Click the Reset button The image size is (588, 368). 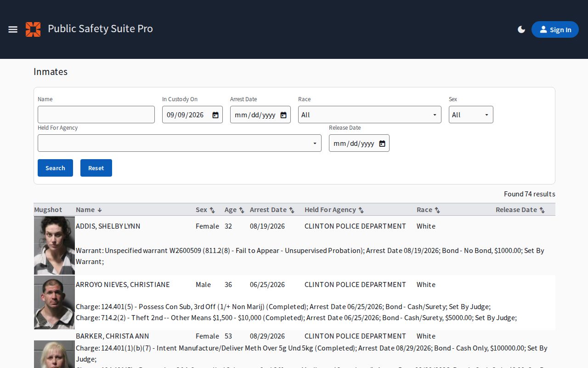(96, 168)
